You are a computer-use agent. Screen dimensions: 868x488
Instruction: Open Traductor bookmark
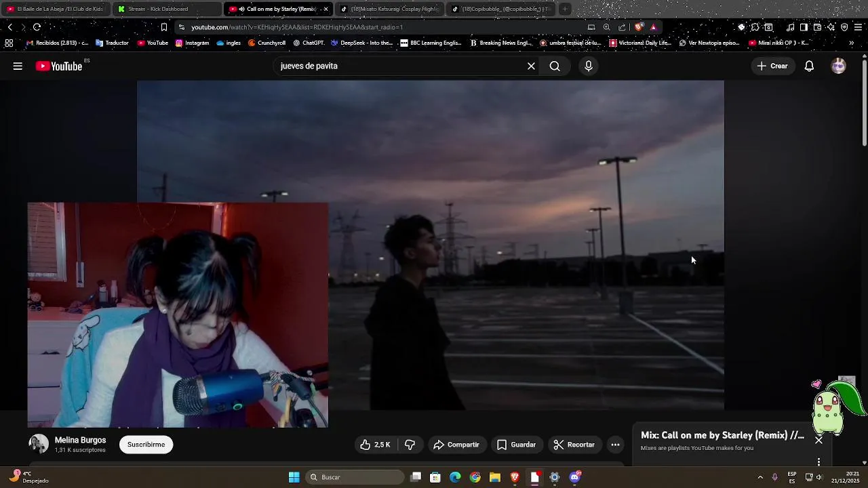point(112,43)
